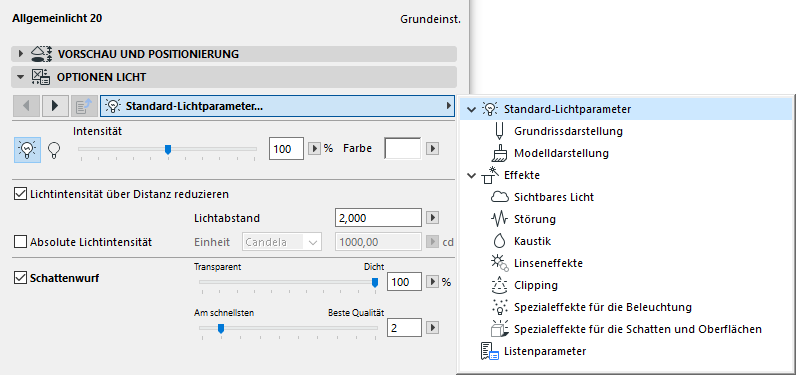Select Standard-Lichtparameter menu entry
Viewport: 796px width, 375px height.
tap(626, 109)
